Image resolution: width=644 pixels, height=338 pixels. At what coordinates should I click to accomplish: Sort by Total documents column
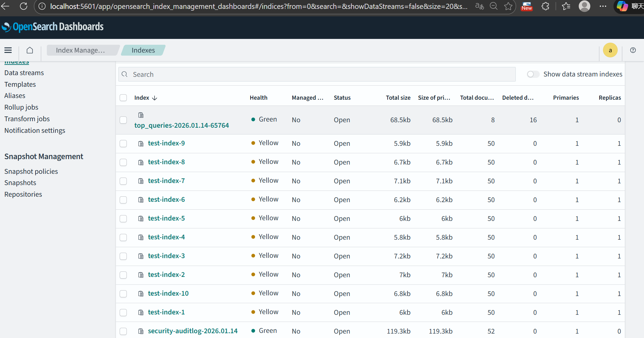pos(477,98)
